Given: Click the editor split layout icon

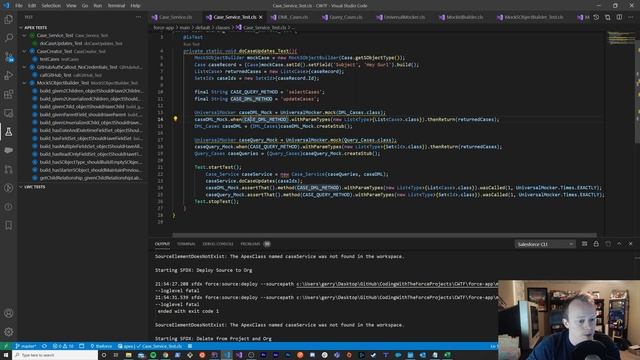Looking at the screenshot, I should (620, 17).
